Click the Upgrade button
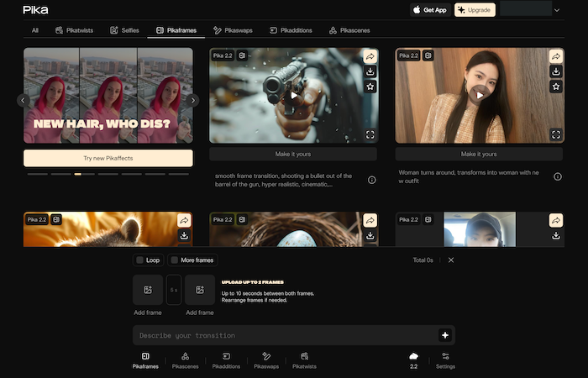 (x=475, y=10)
